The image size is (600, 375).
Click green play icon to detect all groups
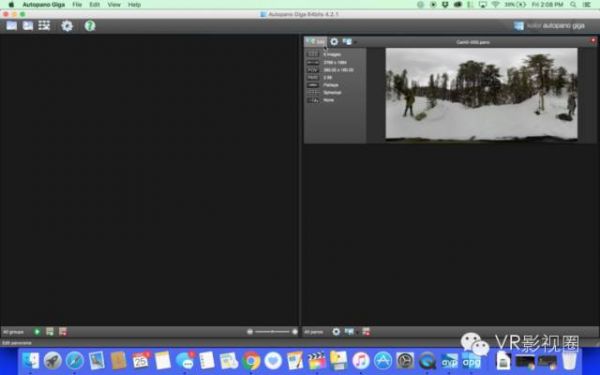(x=37, y=332)
